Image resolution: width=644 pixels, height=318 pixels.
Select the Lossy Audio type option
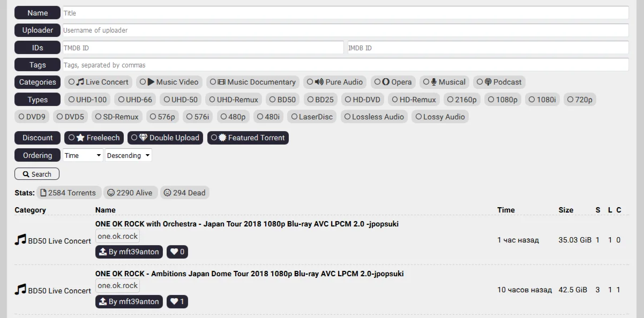(x=440, y=117)
